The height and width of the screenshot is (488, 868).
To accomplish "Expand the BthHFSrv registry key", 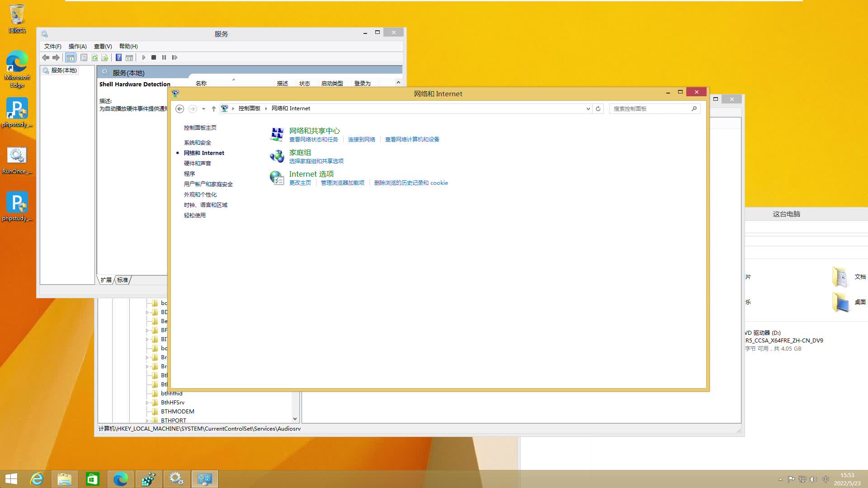I will coord(147,403).
